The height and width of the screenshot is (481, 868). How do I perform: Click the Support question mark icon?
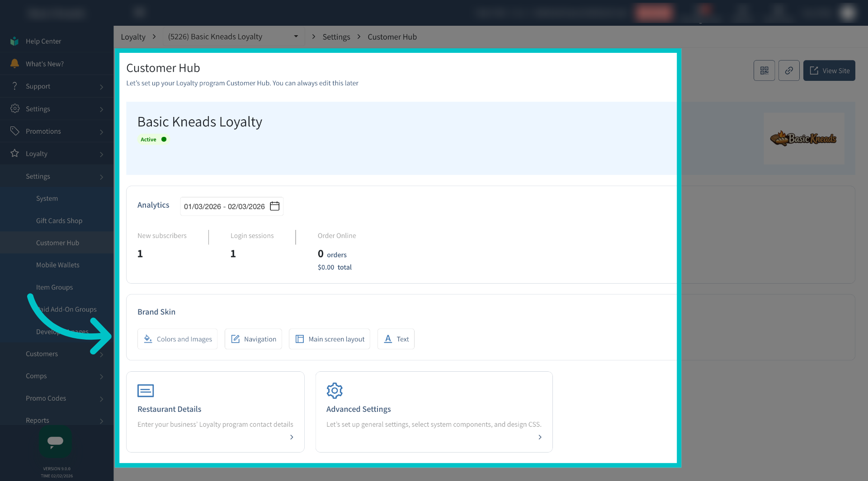click(x=14, y=86)
